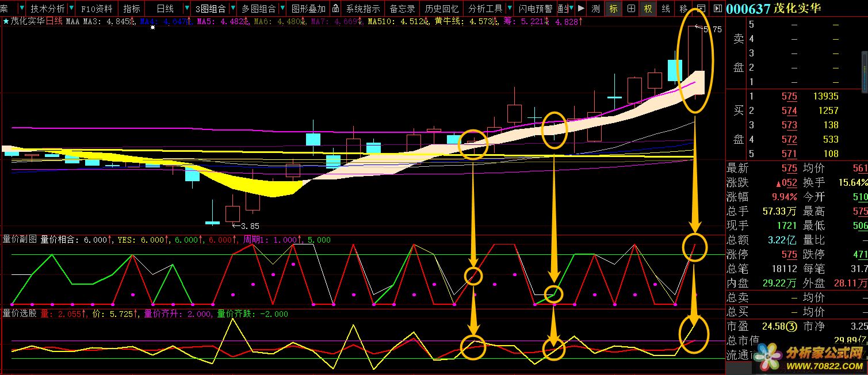868x375 pixels.
Task: Click the 000637 茂化实华 stock title
Action: pyautogui.click(x=774, y=9)
